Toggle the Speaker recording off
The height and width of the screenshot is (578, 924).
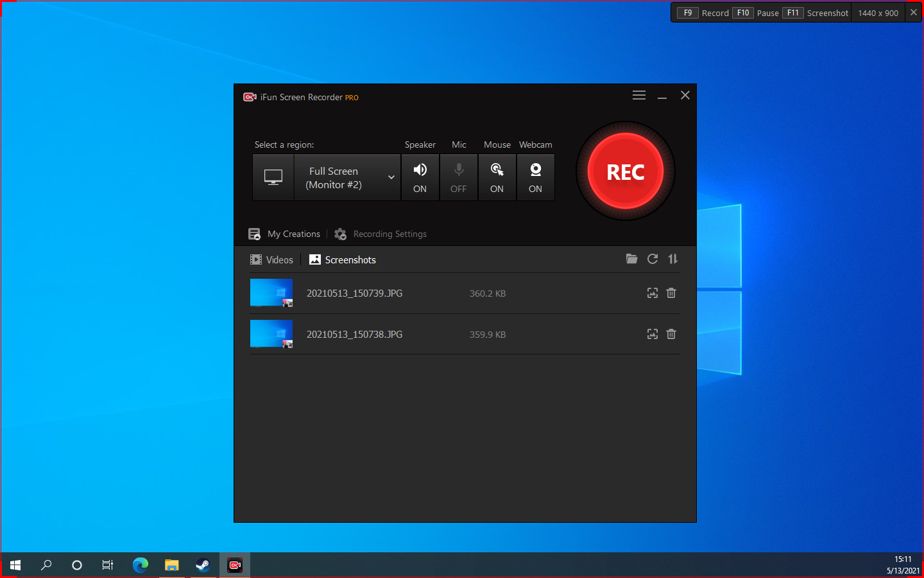click(420, 177)
